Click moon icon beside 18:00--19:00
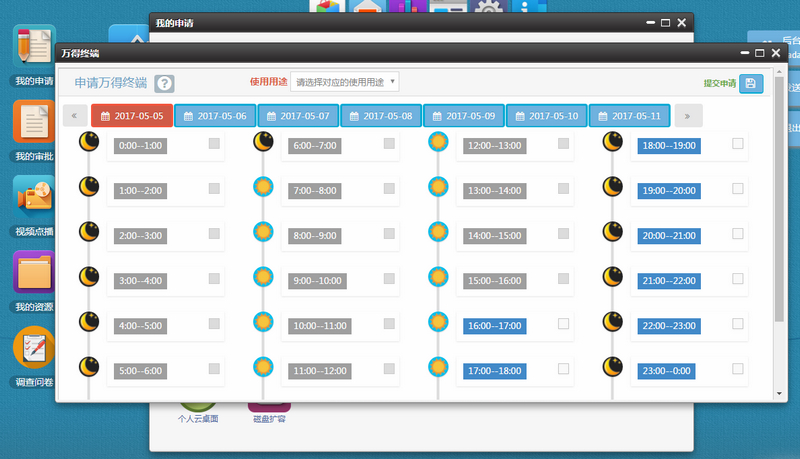 coord(613,142)
